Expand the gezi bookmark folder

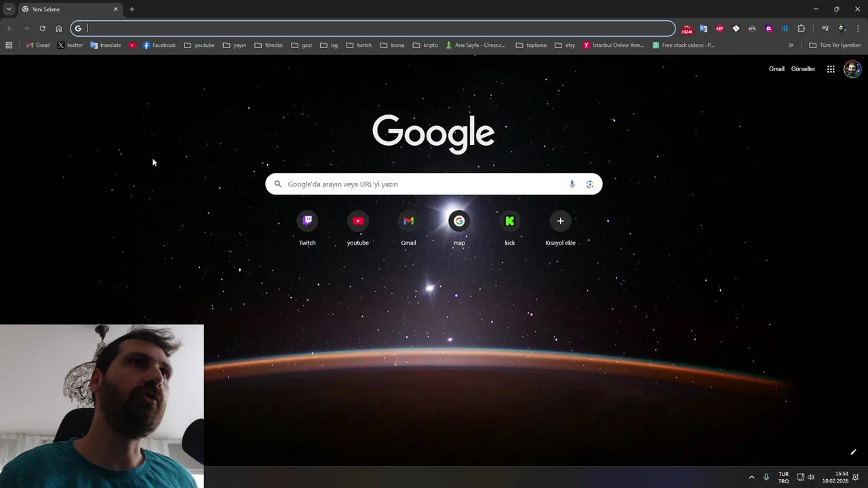(x=302, y=45)
